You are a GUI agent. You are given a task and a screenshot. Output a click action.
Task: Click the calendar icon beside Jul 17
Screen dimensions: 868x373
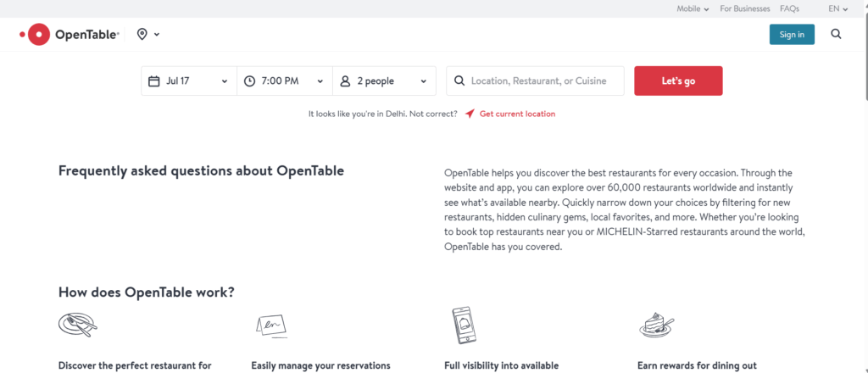154,81
